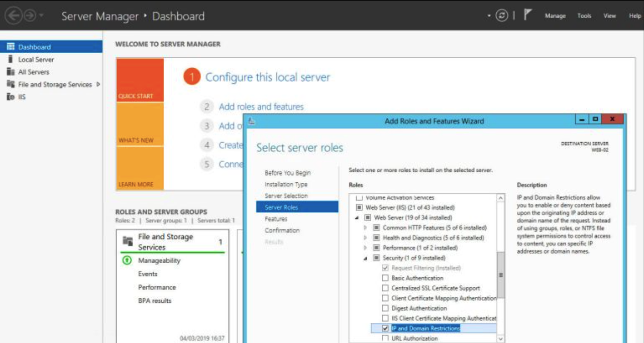Image resolution: width=644 pixels, height=343 pixels.
Task: Open Local Server in the sidebar
Action: pos(36,59)
